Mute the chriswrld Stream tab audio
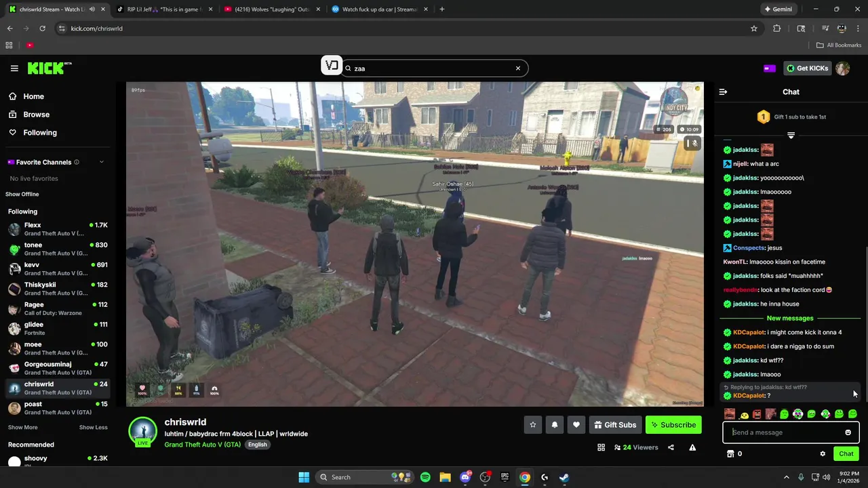Viewport: 868px width, 488px height. (92, 9)
